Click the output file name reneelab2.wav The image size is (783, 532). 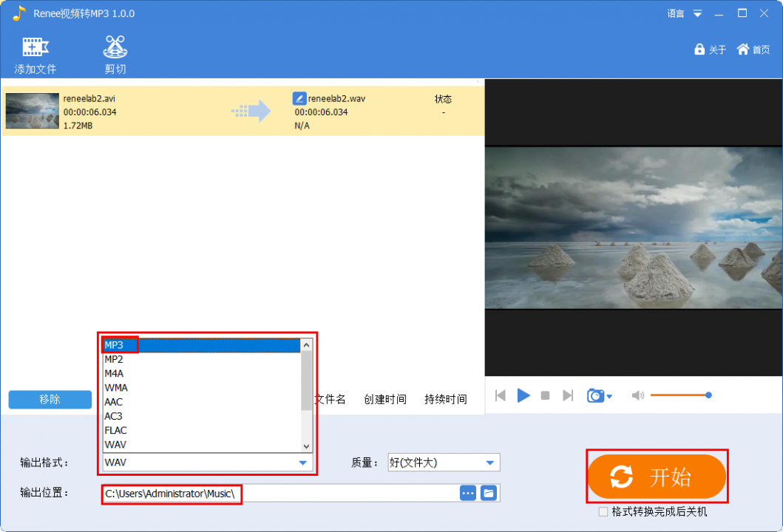(x=336, y=99)
